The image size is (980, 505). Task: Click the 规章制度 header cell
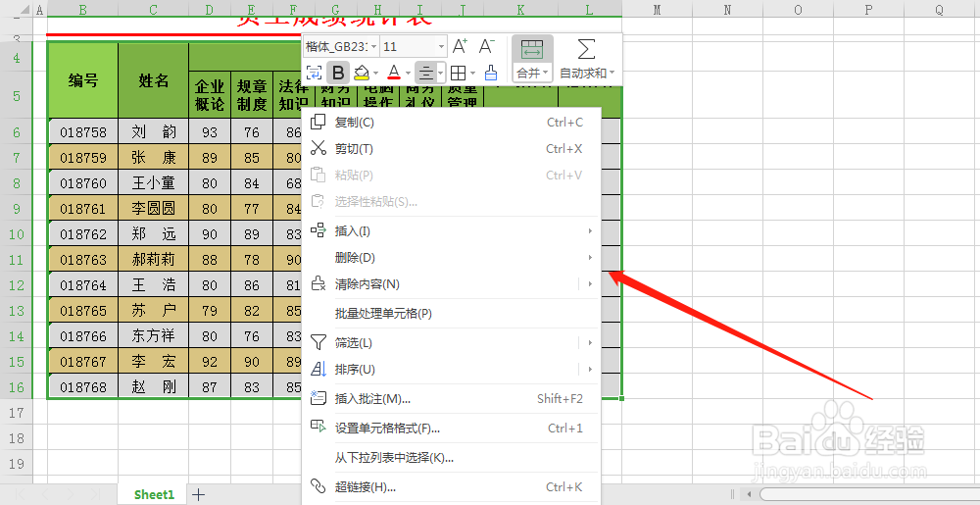252,94
